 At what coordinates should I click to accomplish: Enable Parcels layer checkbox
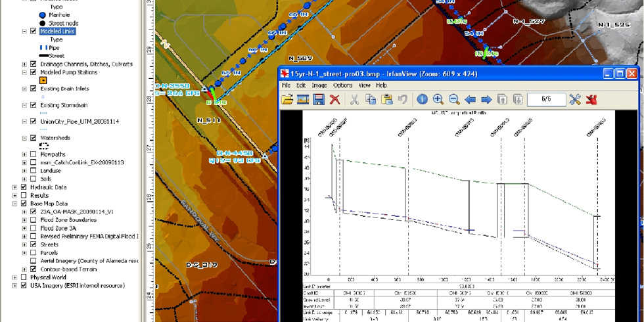tap(34, 252)
